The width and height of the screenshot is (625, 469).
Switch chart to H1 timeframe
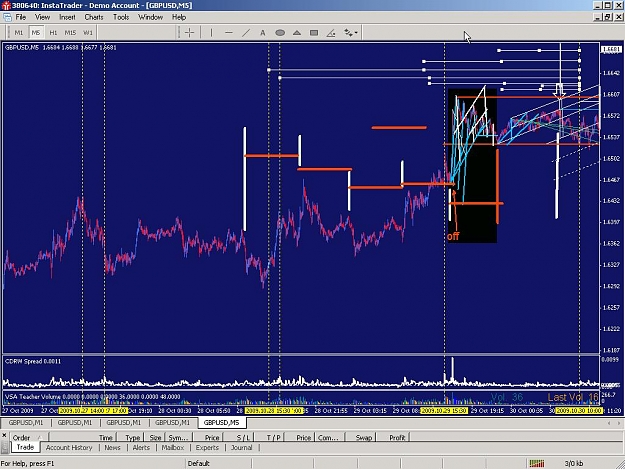click(x=53, y=33)
